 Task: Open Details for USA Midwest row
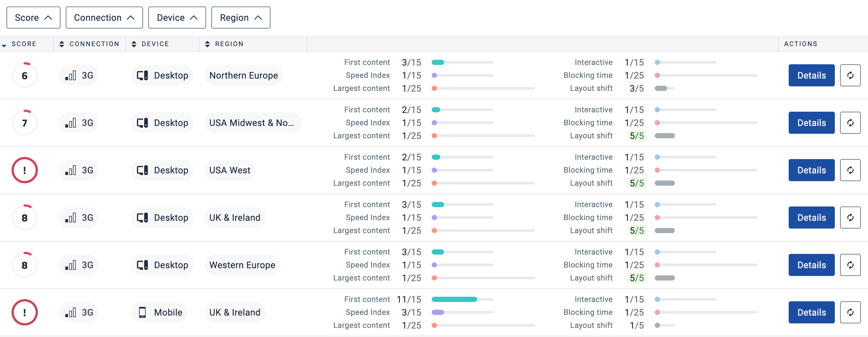(x=811, y=123)
